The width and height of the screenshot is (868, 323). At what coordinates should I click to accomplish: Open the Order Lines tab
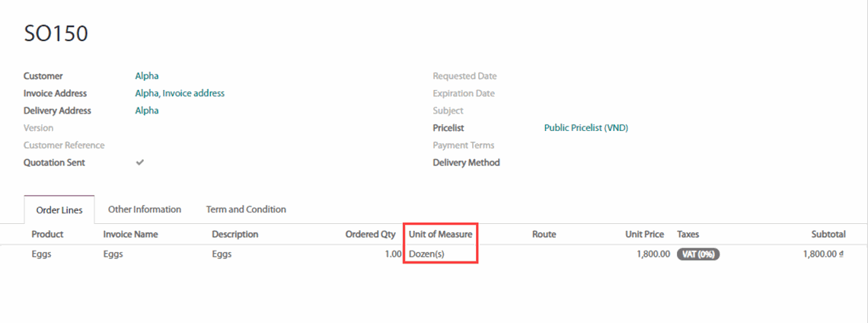[x=59, y=210]
